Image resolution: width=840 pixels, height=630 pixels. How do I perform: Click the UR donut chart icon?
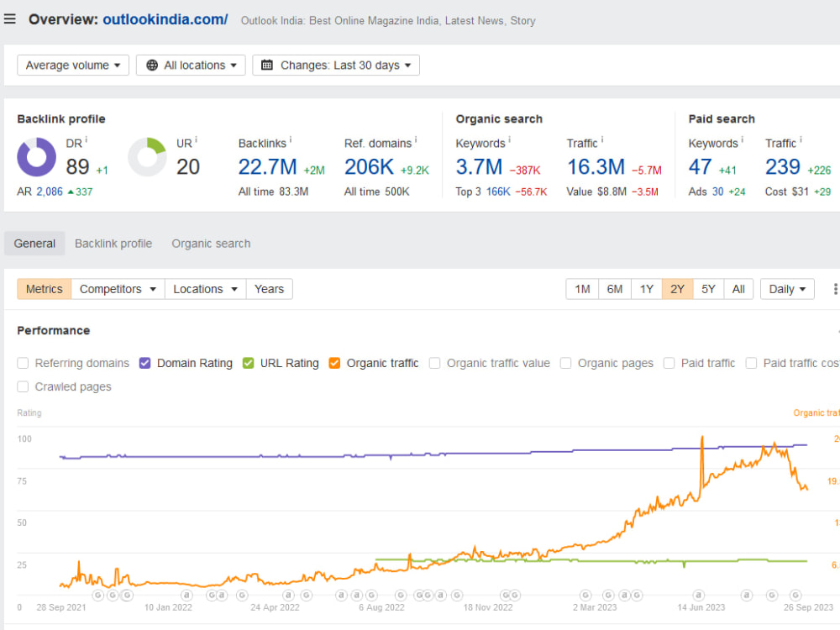pos(147,157)
